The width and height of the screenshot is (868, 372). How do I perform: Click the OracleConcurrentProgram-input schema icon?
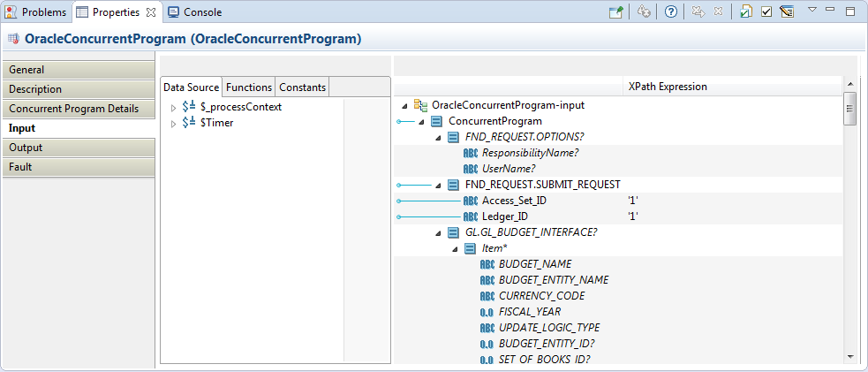click(420, 104)
